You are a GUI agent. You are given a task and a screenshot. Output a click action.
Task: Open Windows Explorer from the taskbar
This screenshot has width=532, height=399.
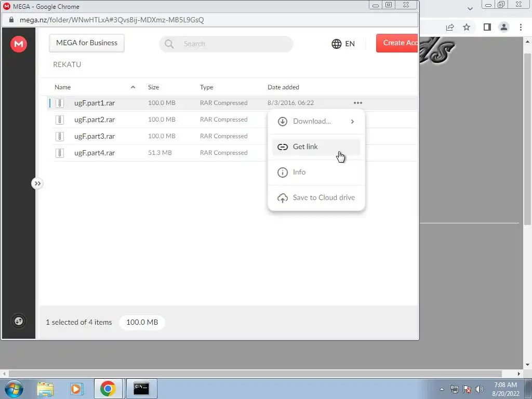click(45, 389)
